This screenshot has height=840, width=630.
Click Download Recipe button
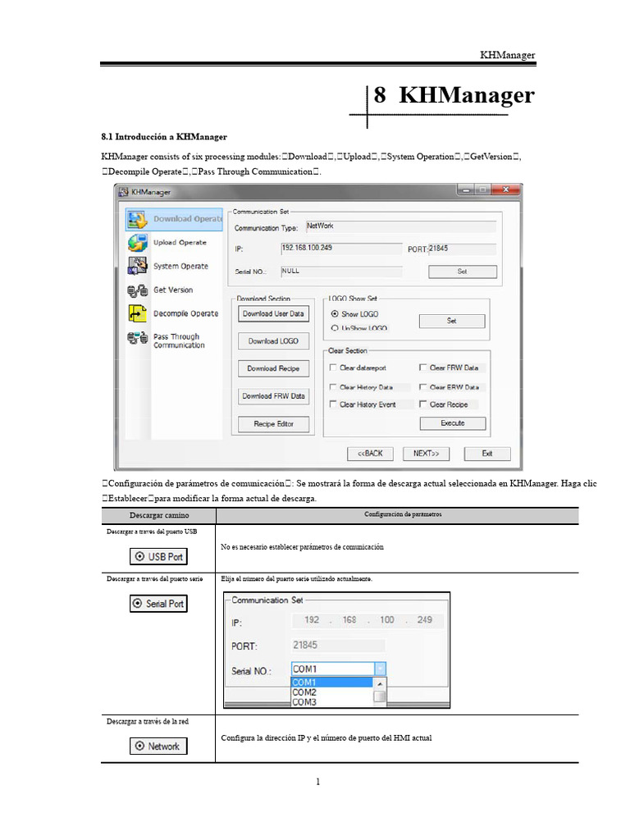pos(273,368)
